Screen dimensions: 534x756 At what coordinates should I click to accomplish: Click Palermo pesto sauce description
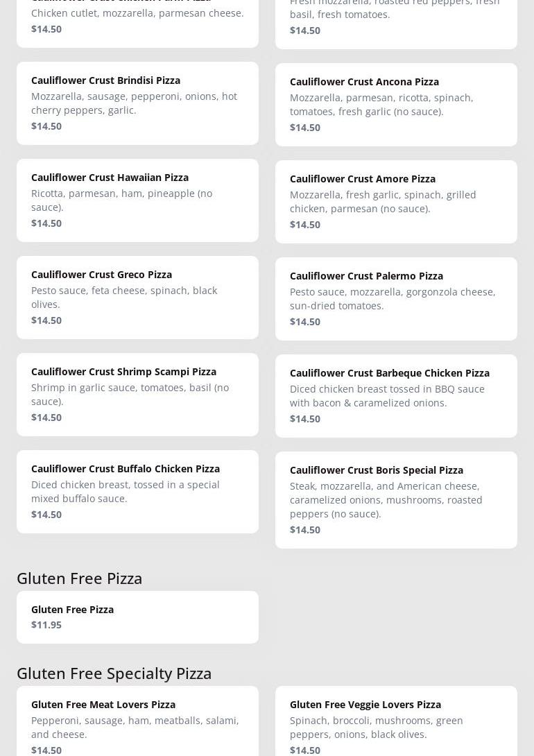392,298
